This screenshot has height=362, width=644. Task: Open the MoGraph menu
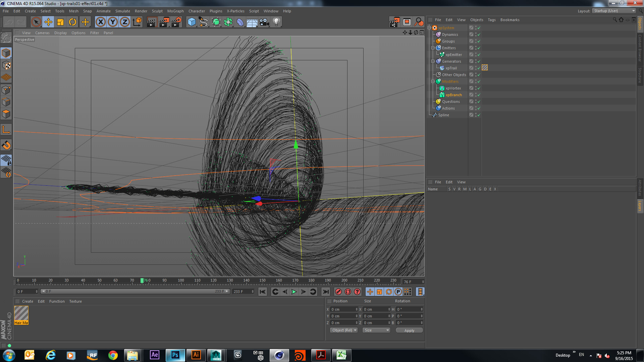(175, 11)
